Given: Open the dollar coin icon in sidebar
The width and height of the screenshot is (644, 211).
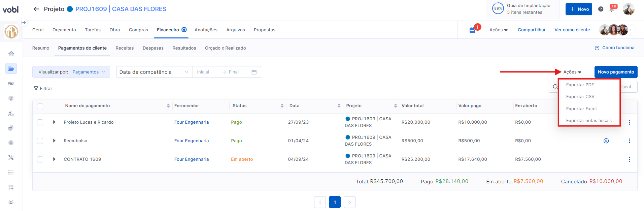Looking at the screenshot, I should (11, 143).
